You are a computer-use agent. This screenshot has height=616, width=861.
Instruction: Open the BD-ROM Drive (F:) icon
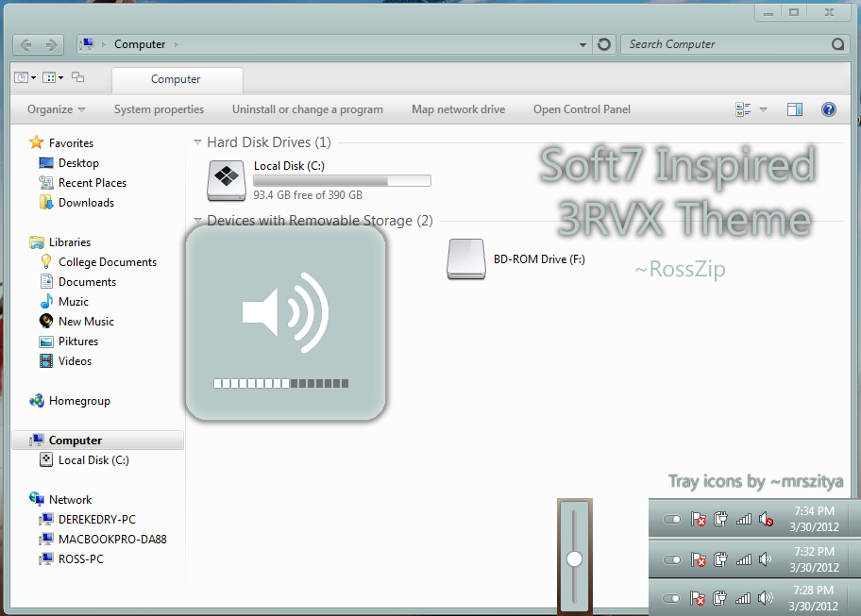coord(465,258)
